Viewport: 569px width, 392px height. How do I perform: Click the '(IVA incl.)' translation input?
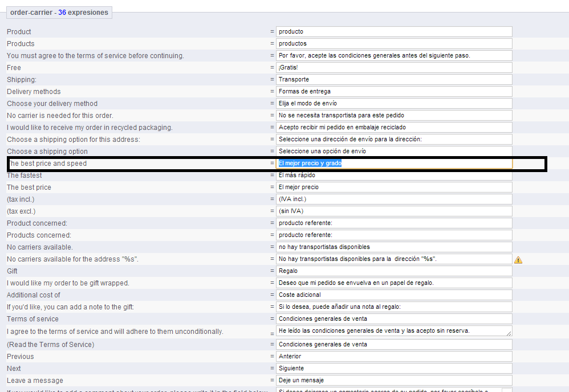tap(393, 199)
